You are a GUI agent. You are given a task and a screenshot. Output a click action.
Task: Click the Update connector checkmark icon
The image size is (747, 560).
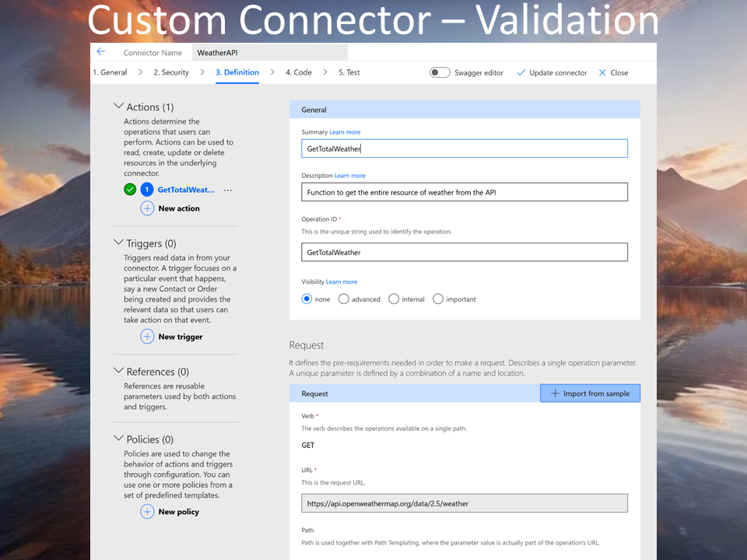coord(521,72)
